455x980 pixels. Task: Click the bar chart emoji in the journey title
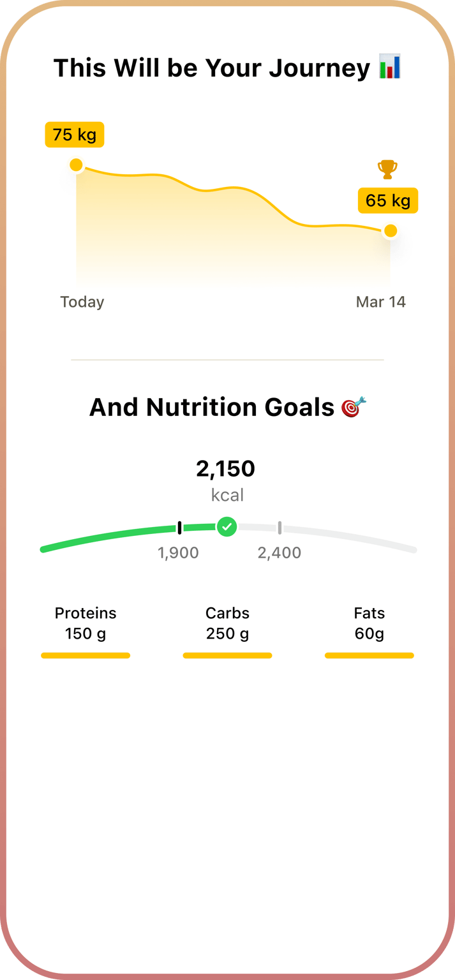pyautogui.click(x=389, y=67)
